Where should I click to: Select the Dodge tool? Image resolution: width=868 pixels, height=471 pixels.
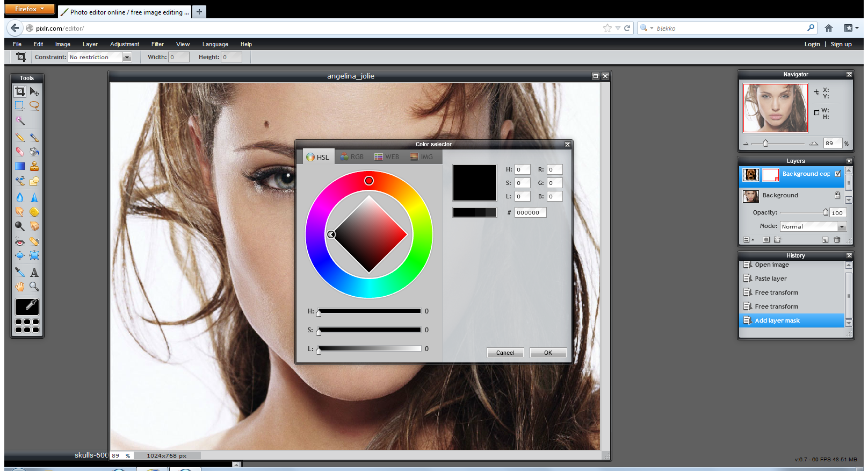point(20,226)
